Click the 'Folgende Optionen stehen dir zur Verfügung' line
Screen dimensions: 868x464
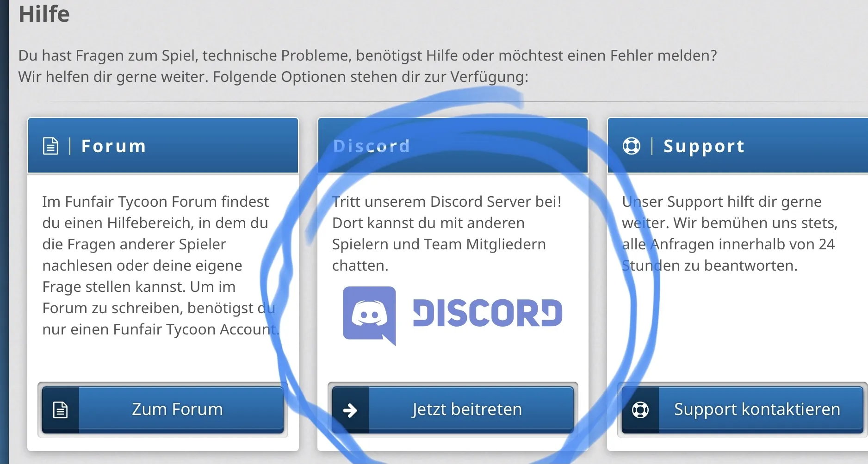(x=370, y=77)
